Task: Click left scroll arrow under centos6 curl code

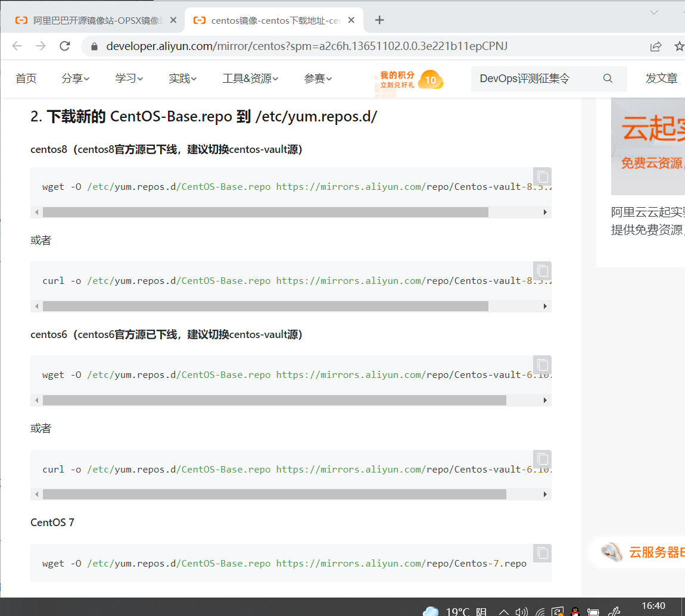Action: pyautogui.click(x=37, y=495)
